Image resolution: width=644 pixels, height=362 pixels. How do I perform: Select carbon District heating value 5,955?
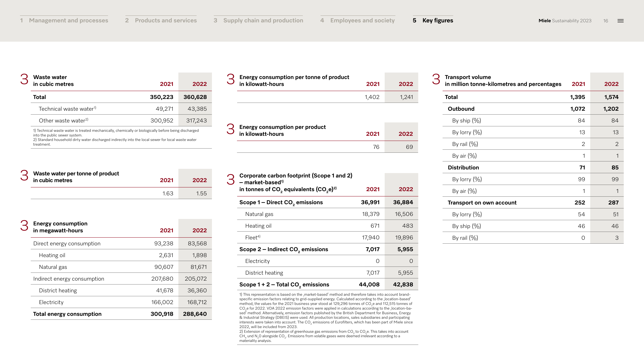point(406,273)
